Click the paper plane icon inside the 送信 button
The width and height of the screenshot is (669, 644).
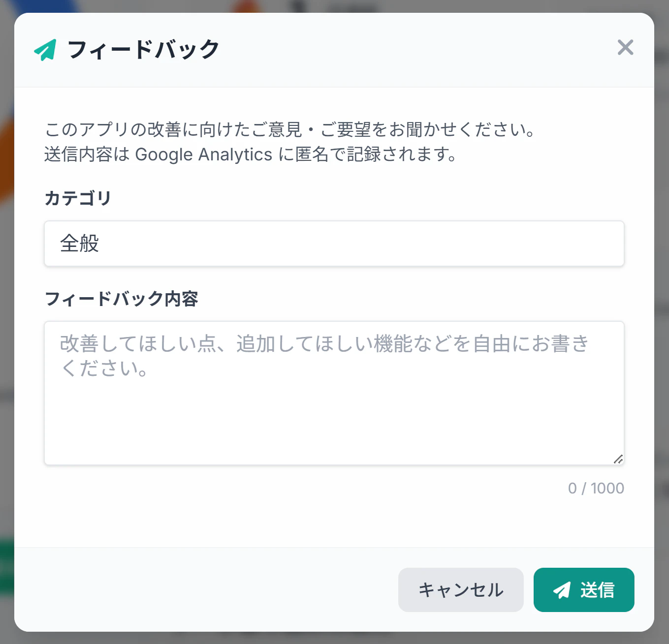[561, 590]
